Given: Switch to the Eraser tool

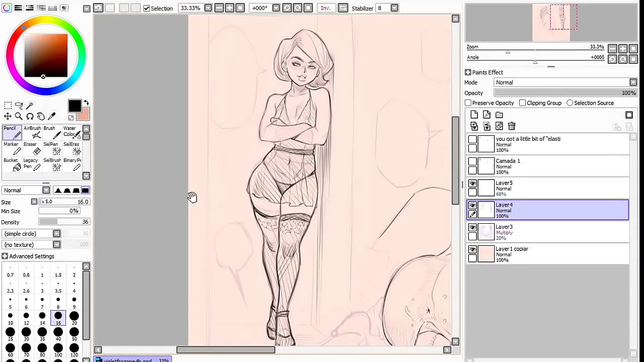Looking at the screenshot, I should (30, 147).
